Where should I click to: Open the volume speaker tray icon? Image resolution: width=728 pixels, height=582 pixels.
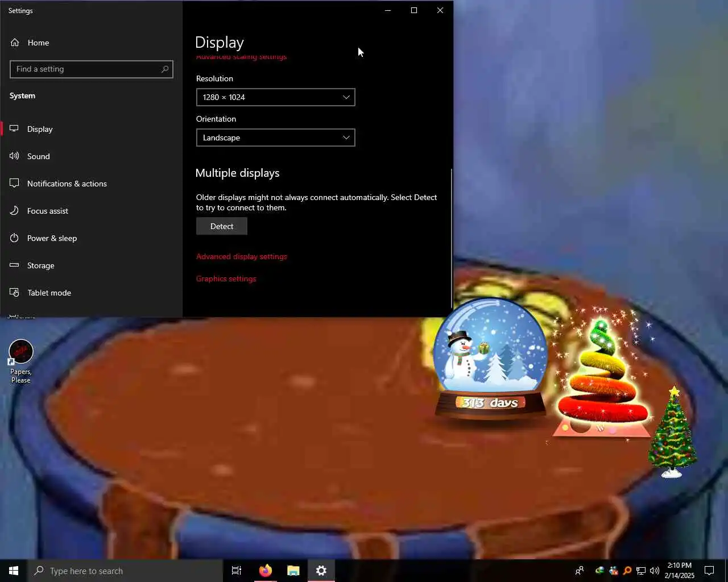655,571
